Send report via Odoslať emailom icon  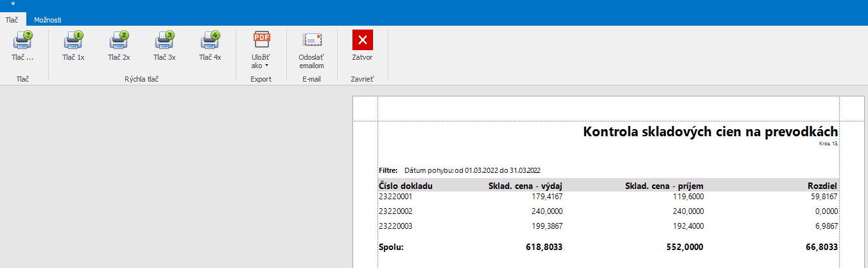(311, 40)
